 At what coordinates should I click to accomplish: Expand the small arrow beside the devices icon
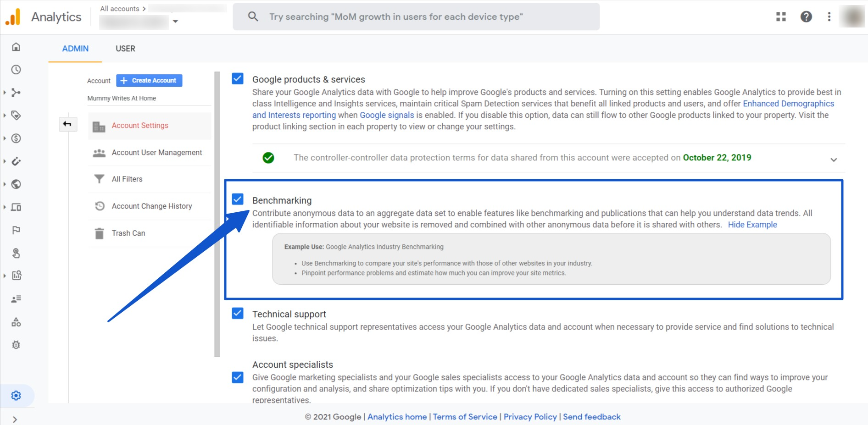[x=5, y=207]
